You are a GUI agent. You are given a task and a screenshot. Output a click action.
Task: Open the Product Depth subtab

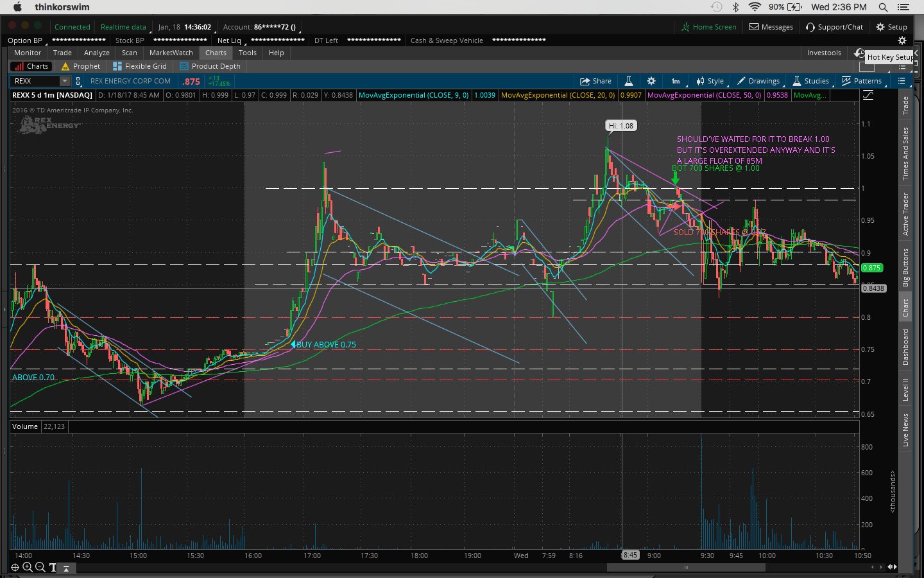tap(210, 66)
